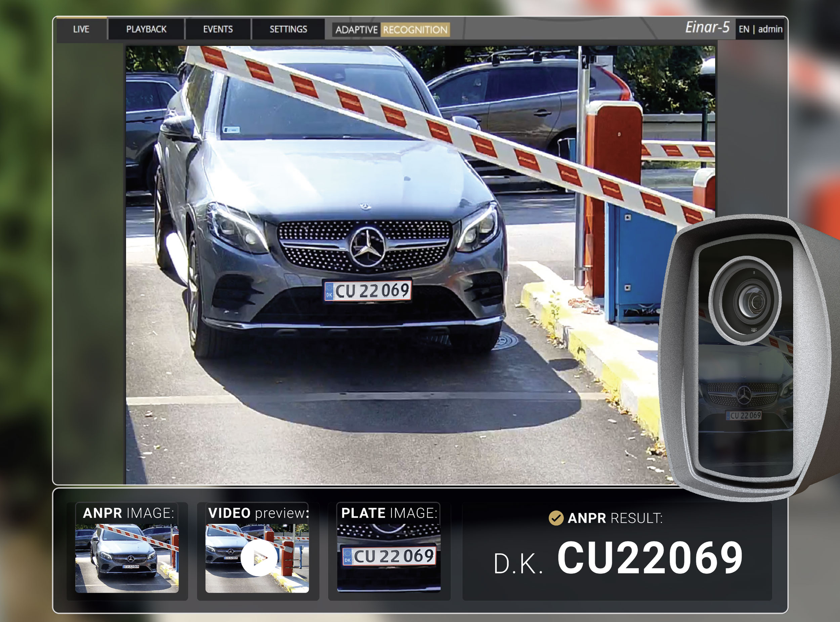Click the Einar-5 device name
The height and width of the screenshot is (622, 840).
point(708,27)
